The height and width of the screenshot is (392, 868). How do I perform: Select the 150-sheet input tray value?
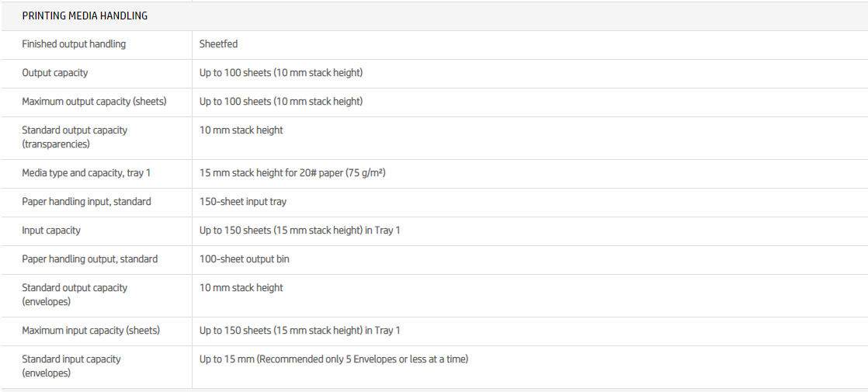tap(243, 202)
